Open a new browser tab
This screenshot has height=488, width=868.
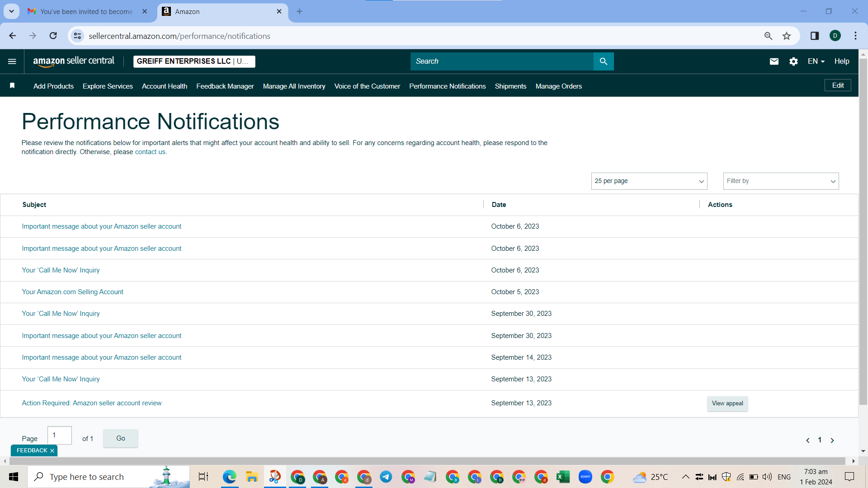pyautogui.click(x=299, y=11)
